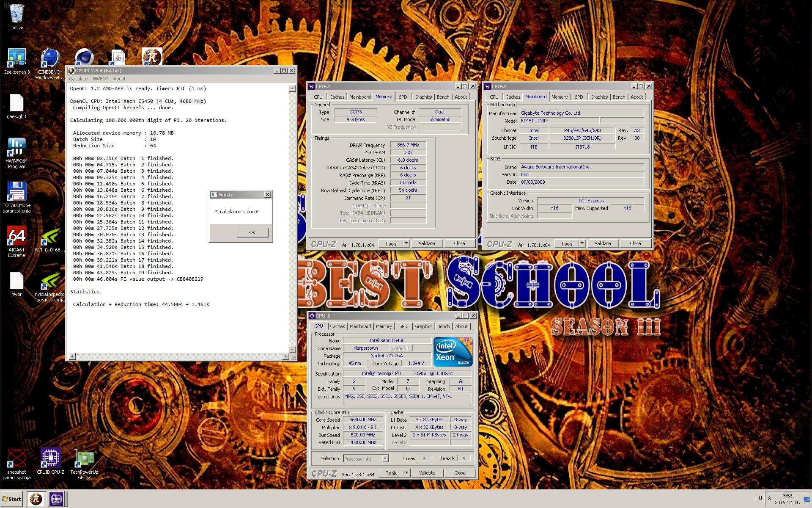Maximize the GPUPI window
The image size is (812, 508).
(284, 71)
